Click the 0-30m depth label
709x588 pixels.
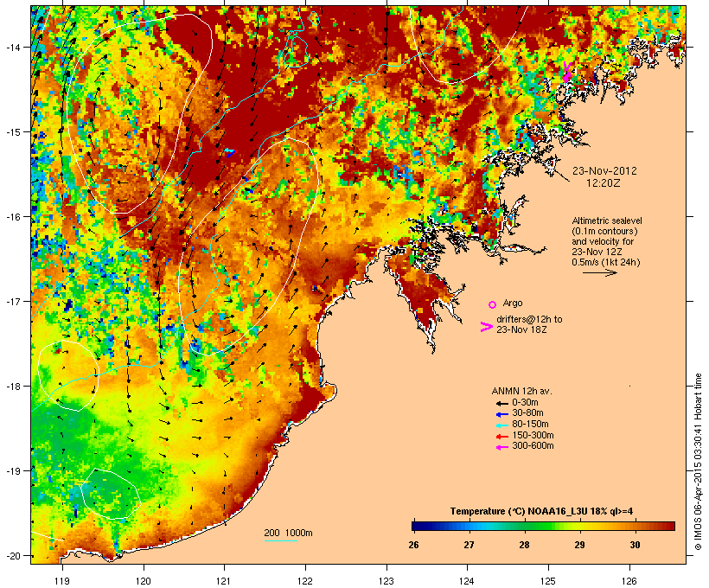525,403
